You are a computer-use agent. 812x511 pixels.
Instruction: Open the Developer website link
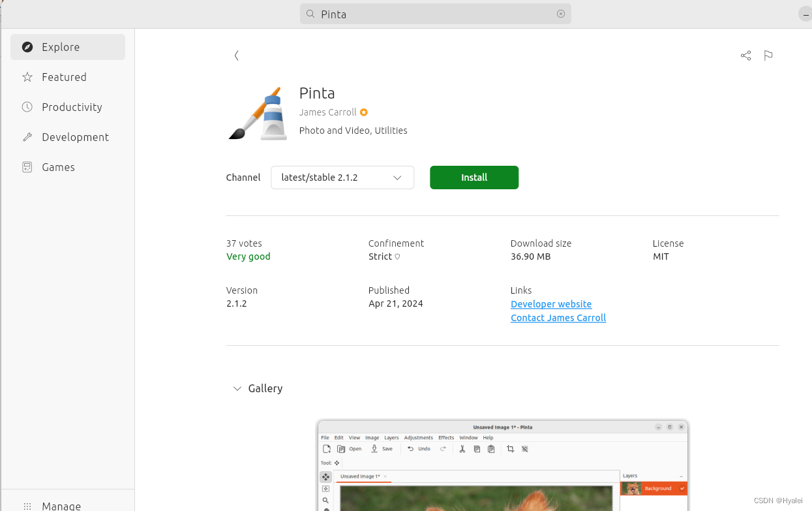point(551,304)
